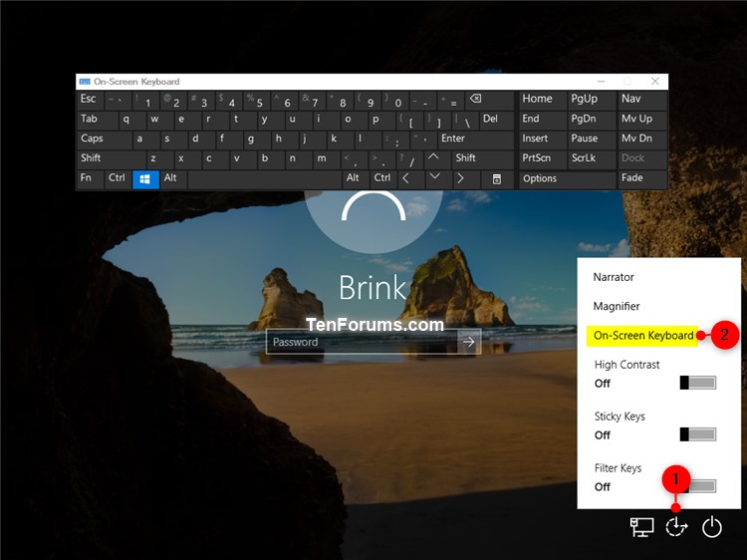
Task: Click the Brink user name
Action: pyautogui.click(x=373, y=288)
